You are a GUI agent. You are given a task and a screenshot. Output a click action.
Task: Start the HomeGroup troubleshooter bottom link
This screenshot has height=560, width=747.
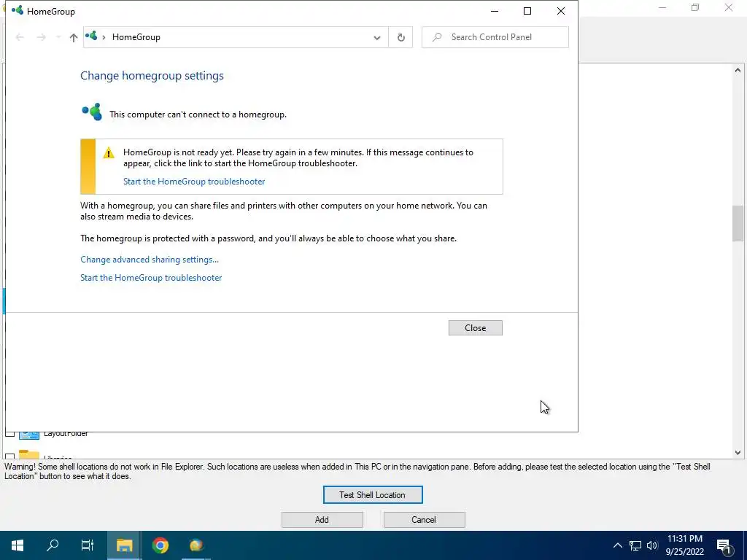click(x=151, y=278)
